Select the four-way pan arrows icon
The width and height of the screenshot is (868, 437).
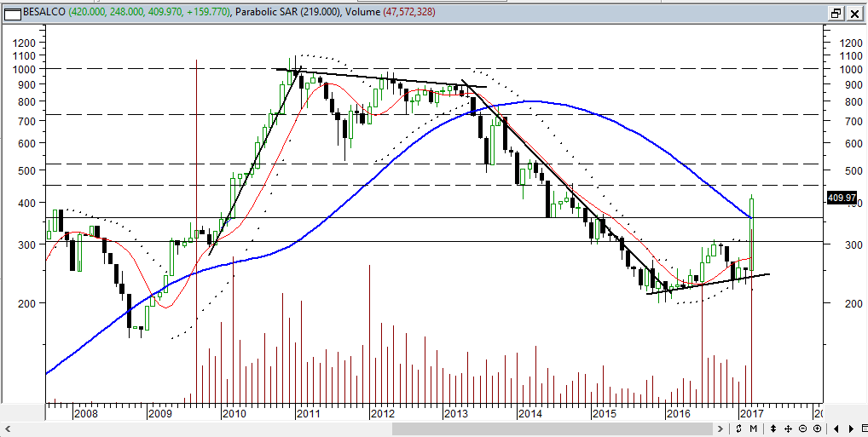tap(787, 428)
